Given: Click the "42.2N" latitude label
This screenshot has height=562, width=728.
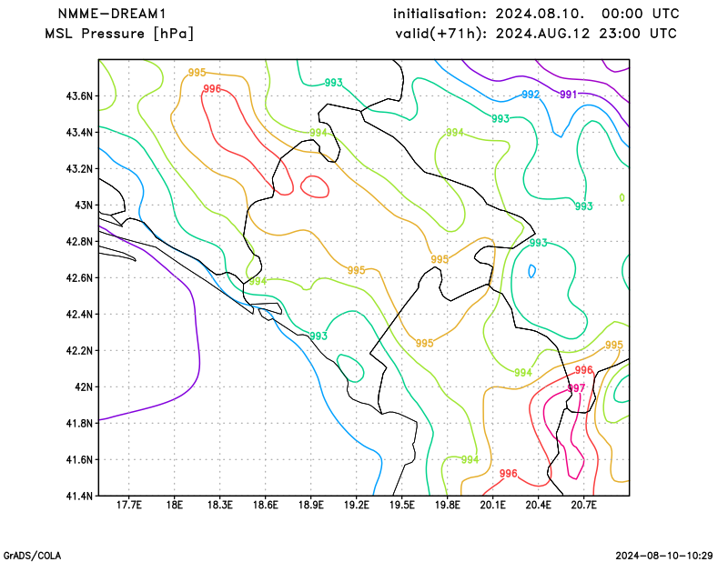Looking at the screenshot, I should coord(79,350).
